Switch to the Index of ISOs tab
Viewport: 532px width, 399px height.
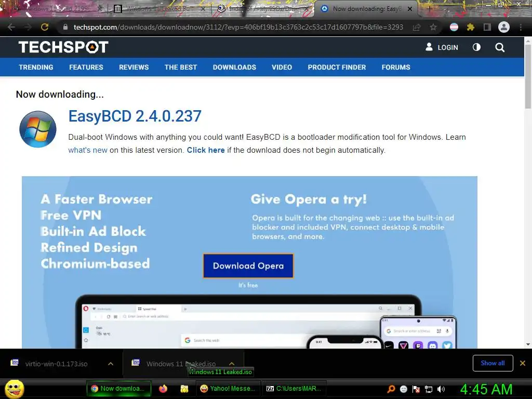coord(263,9)
